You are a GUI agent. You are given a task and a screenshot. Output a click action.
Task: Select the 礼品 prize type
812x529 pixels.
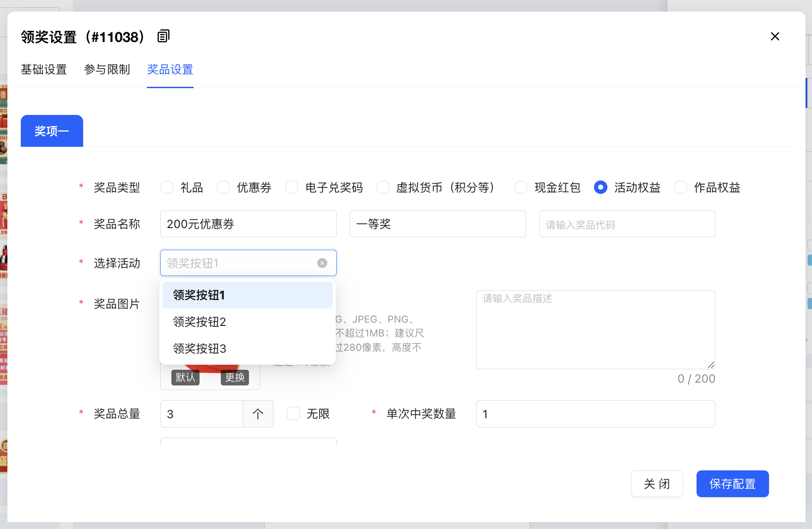(167, 187)
